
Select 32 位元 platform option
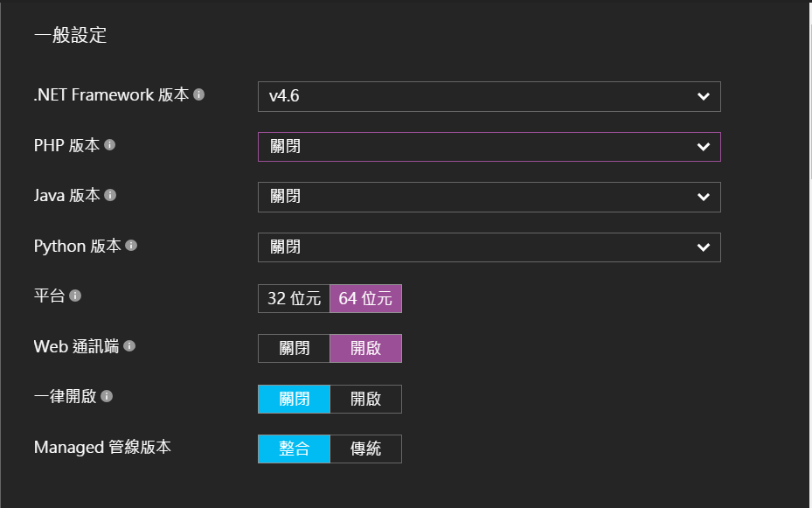click(x=294, y=298)
